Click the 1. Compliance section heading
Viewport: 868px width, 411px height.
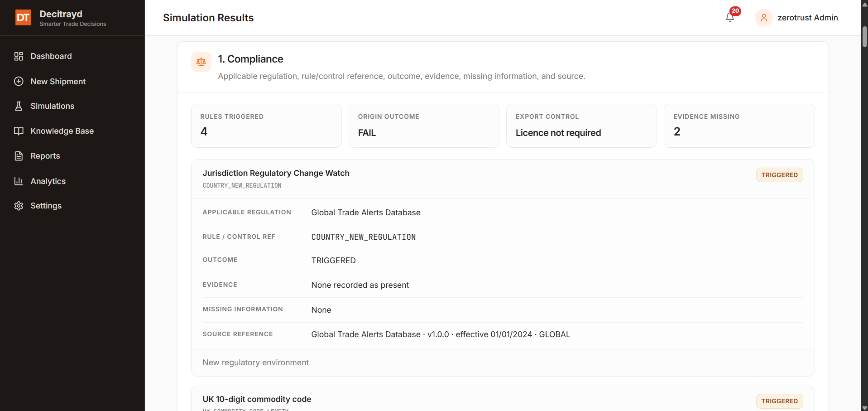[x=250, y=59]
